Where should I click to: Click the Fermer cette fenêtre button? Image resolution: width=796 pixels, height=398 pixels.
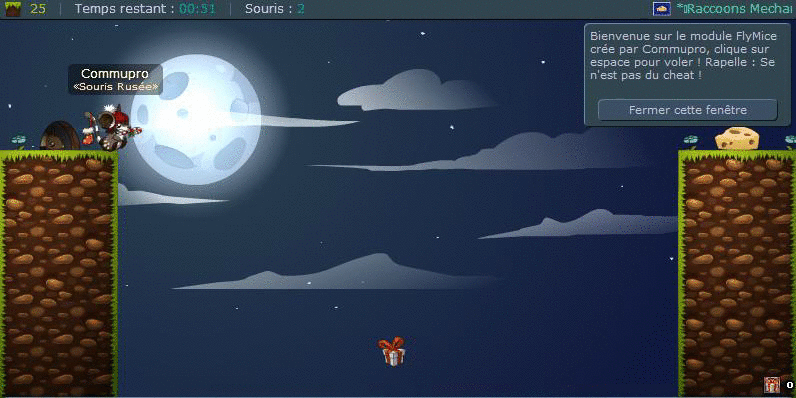point(687,110)
